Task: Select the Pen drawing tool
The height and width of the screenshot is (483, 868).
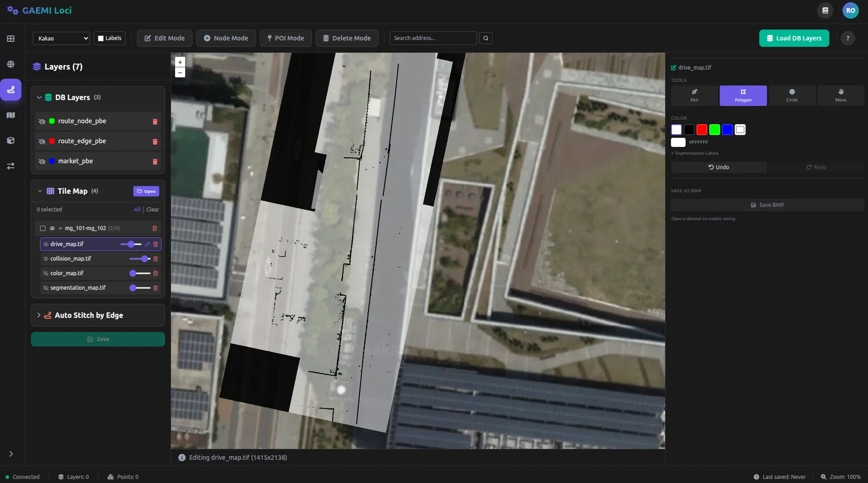Action: tap(694, 96)
